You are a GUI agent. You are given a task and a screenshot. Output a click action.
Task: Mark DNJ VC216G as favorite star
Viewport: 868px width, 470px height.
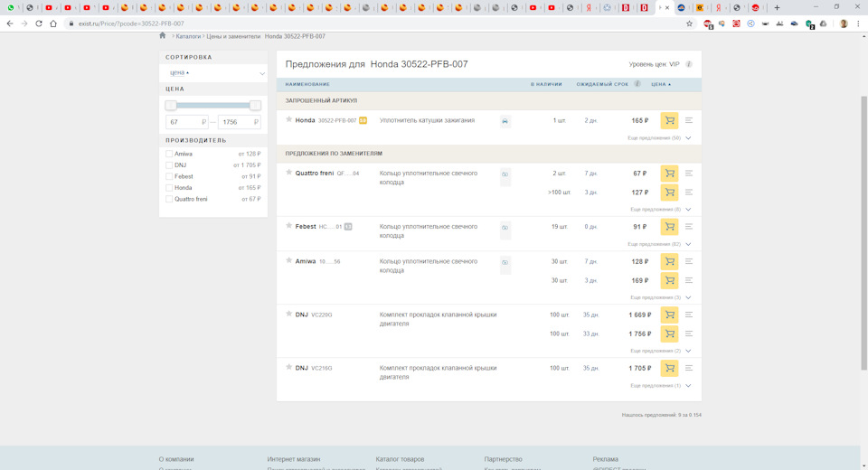coord(288,367)
